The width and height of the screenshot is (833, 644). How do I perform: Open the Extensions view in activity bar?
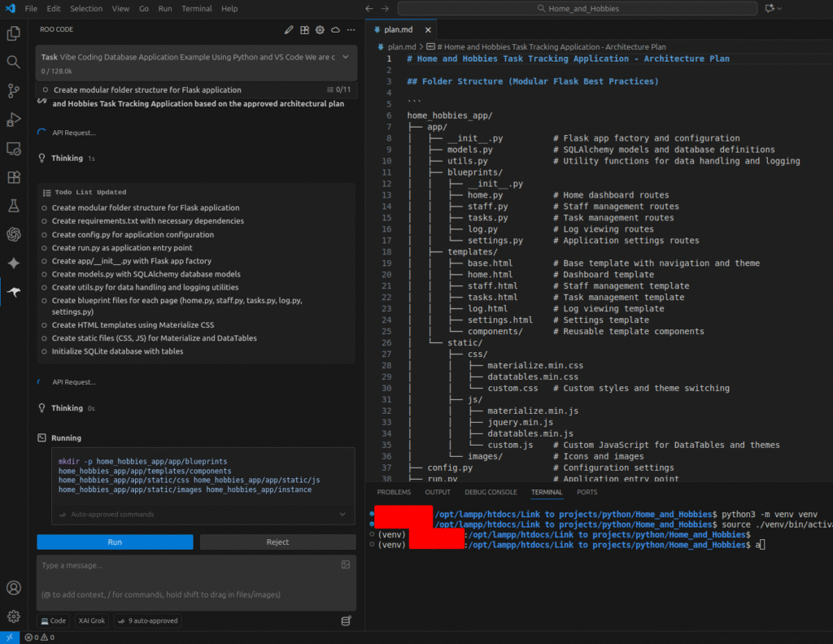coord(13,176)
